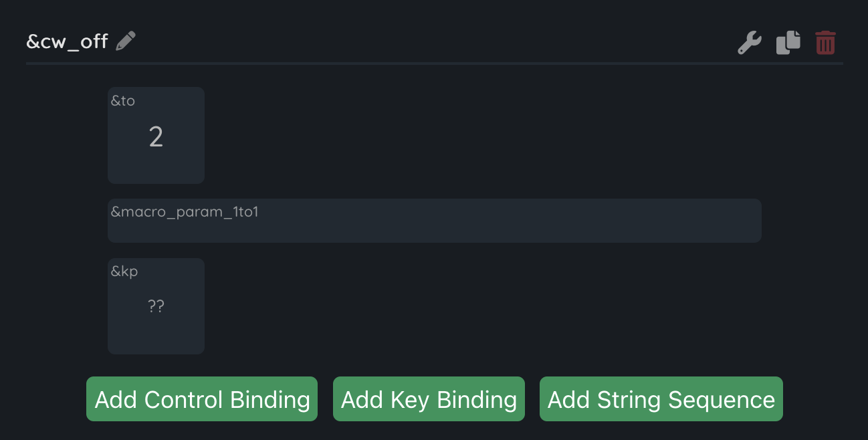
Task: Select the &to behavior label
Action: point(123,101)
